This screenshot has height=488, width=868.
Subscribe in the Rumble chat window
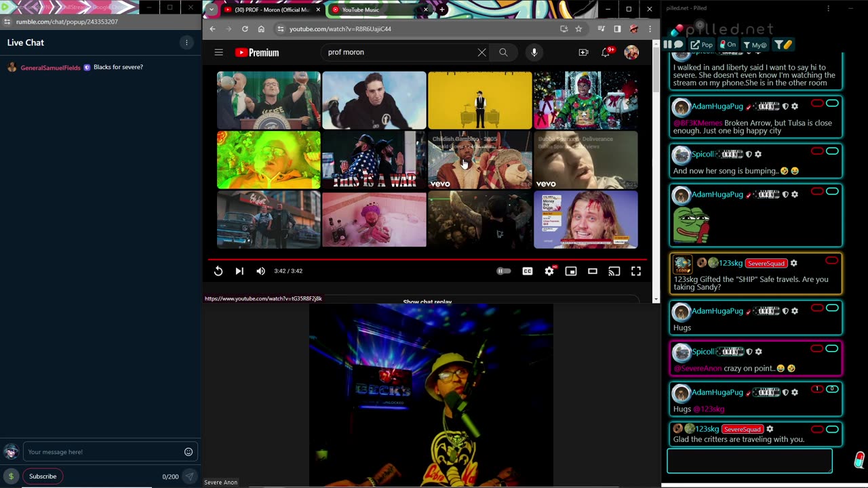[43, 476]
